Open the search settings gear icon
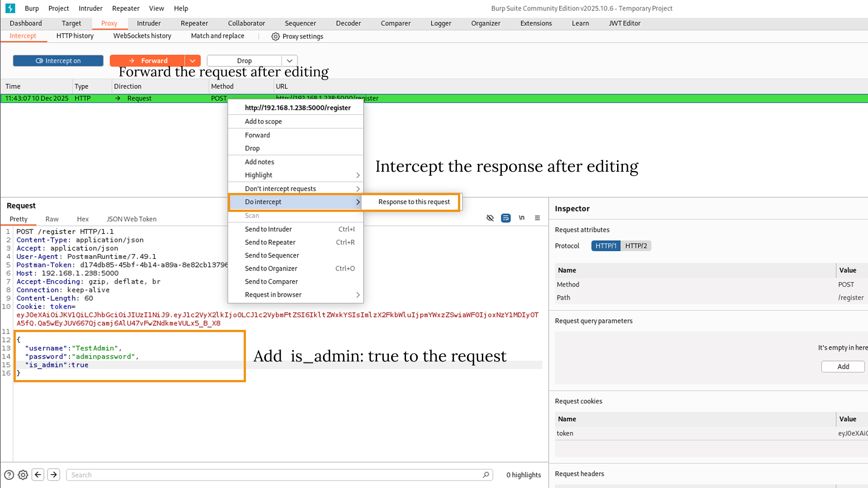The image size is (868, 488). click(23, 474)
